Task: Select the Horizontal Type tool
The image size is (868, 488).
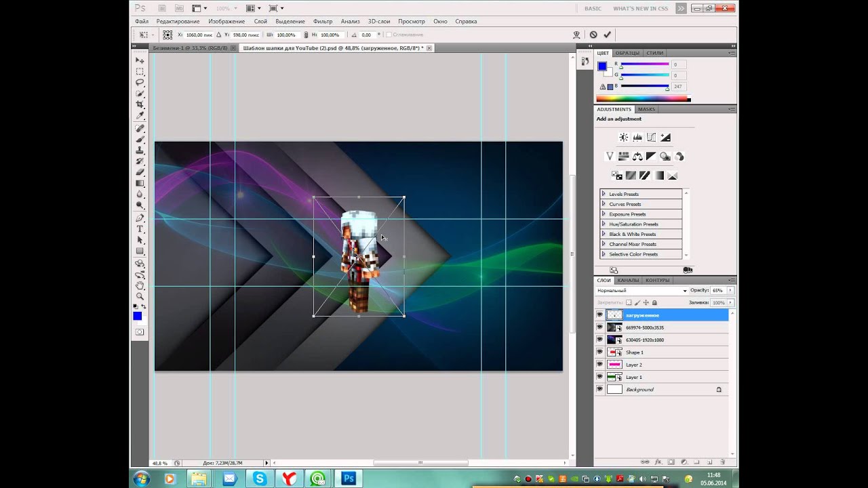Action: (140, 229)
